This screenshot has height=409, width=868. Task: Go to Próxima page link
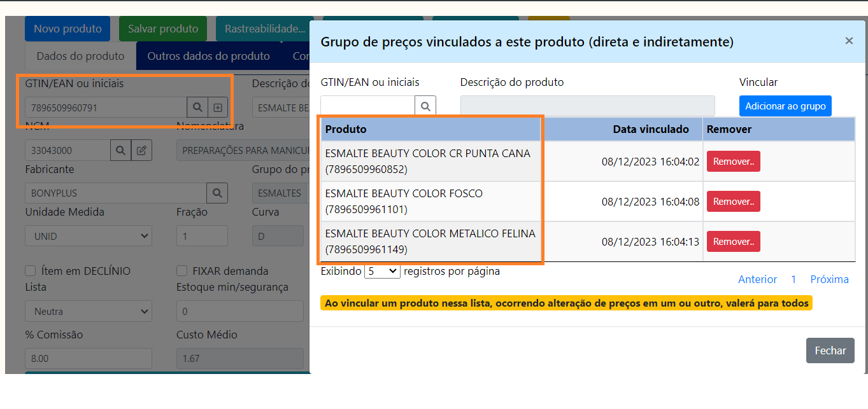[x=829, y=279]
